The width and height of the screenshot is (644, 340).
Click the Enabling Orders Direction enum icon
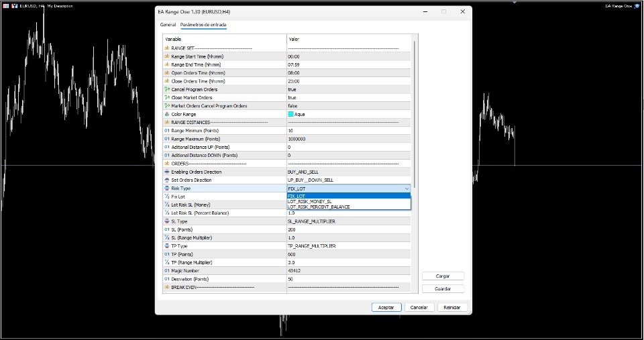click(x=167, y=172)
